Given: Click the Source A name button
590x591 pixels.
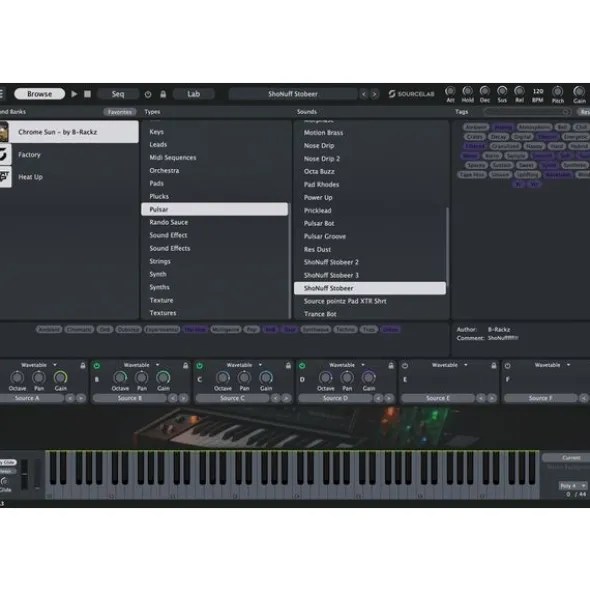Looking at the screenshot, I should 32,398.
